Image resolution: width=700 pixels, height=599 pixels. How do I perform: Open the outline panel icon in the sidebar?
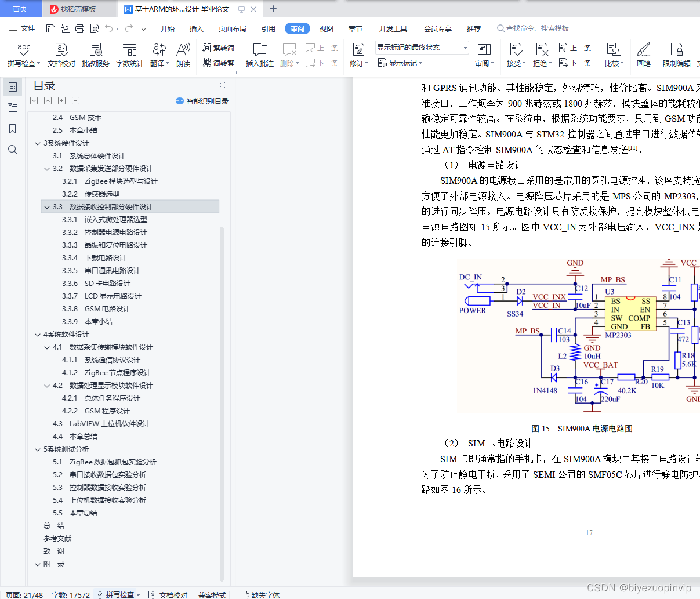13,87
